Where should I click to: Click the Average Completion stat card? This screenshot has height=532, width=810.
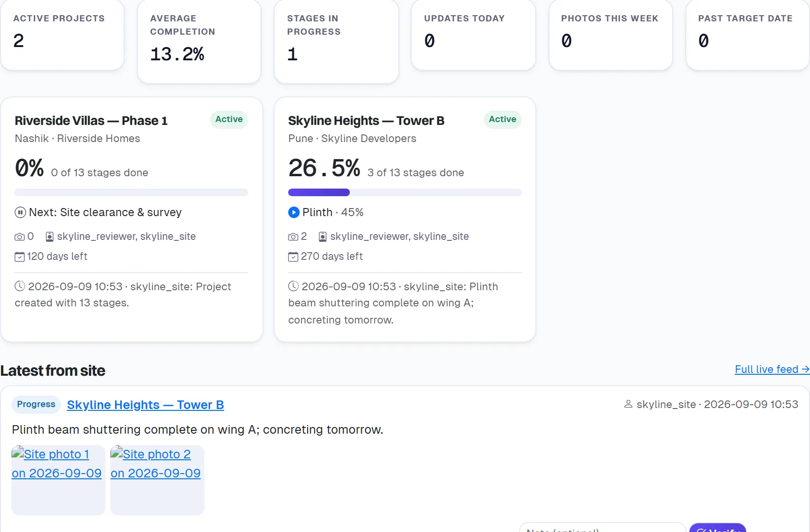coord(199,41)
